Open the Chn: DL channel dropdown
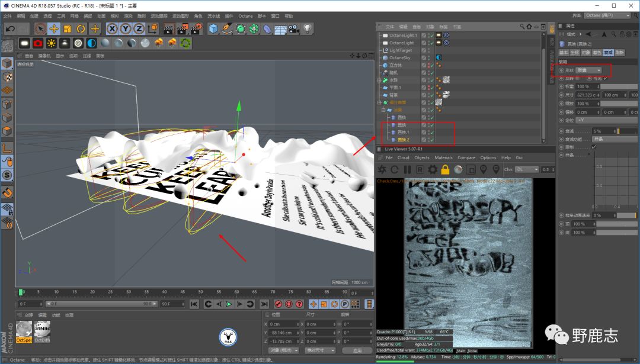 click(x=526, y=170)
